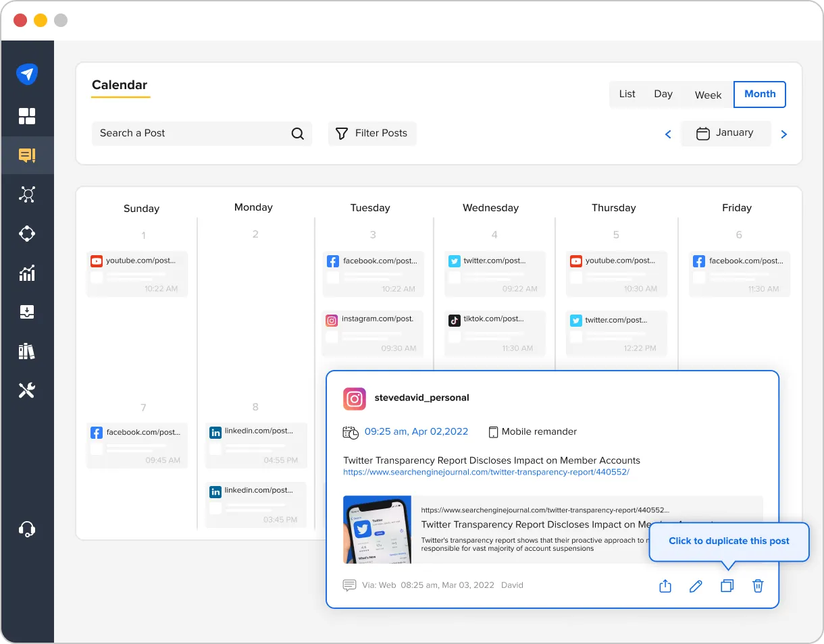Share the Instagram post via the share icon

click(665, 586)
